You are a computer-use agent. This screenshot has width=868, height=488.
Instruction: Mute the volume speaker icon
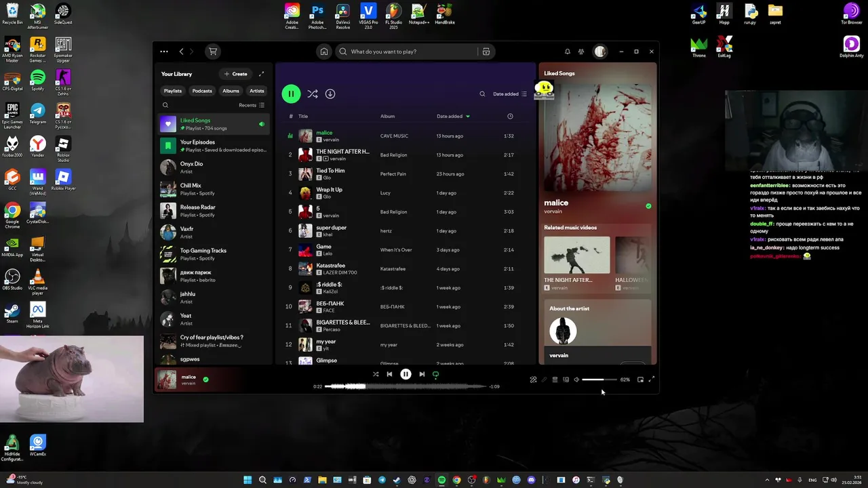tap(576, 380)
